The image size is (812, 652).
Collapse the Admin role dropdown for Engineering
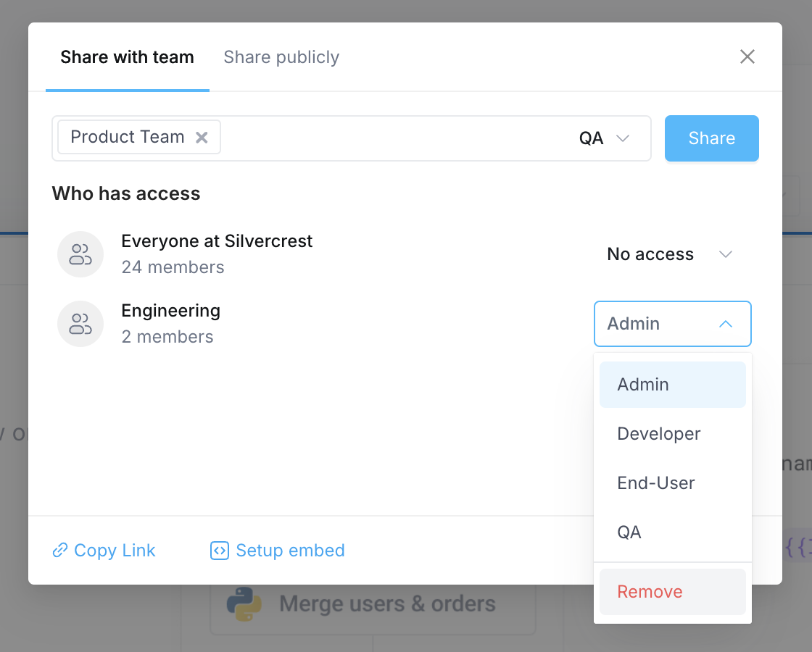click(672, 324)
